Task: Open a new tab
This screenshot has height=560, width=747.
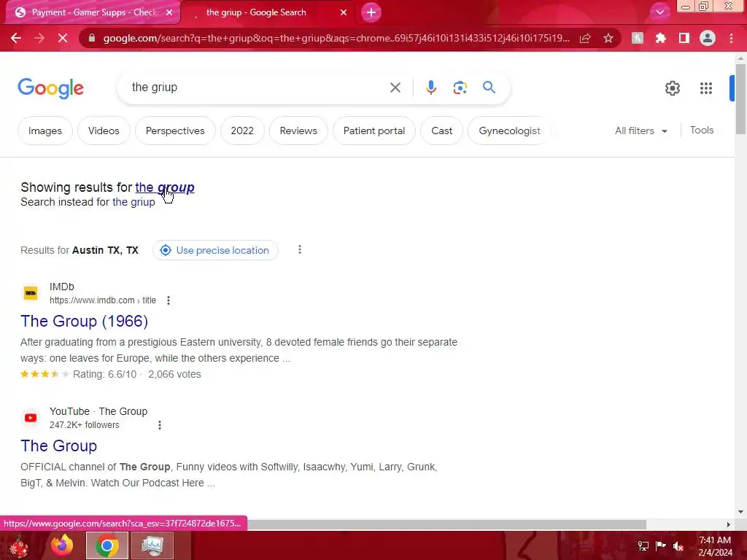Action: [371, 12]
